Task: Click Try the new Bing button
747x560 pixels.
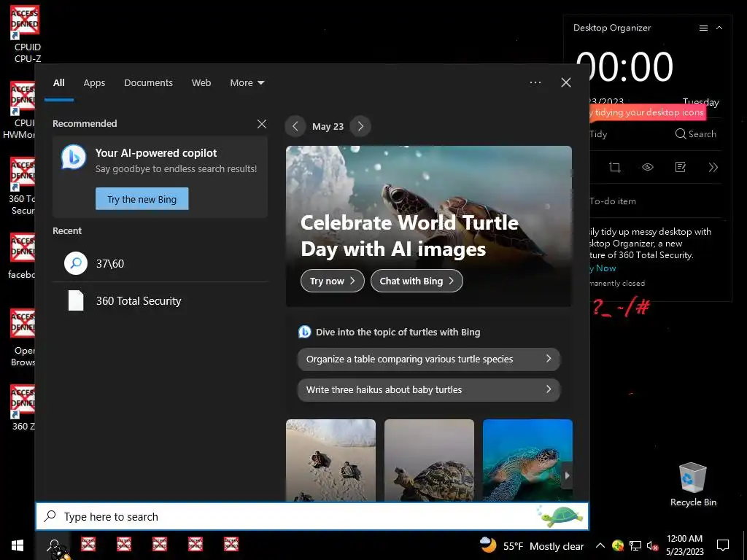Action: click(x=142, y=198)
